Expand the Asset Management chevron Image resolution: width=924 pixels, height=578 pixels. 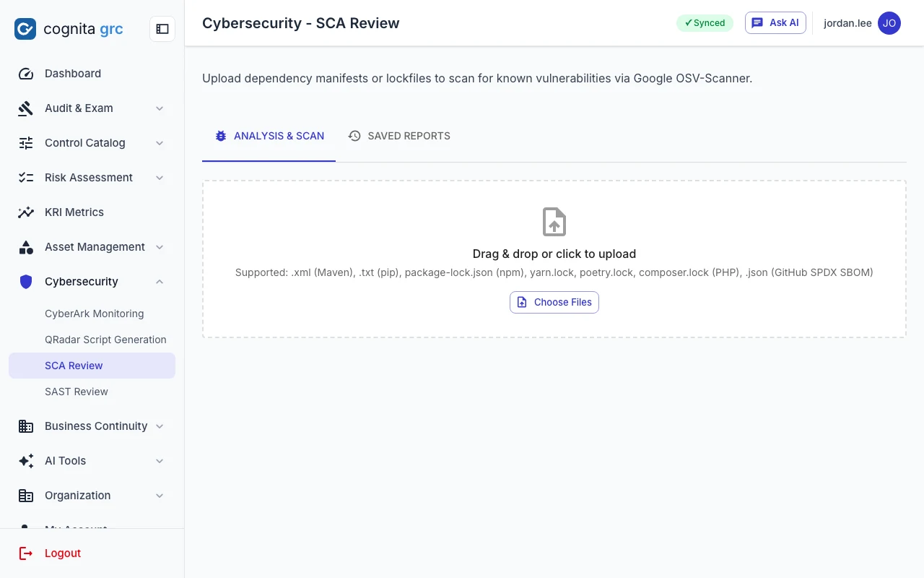(160, 247)
